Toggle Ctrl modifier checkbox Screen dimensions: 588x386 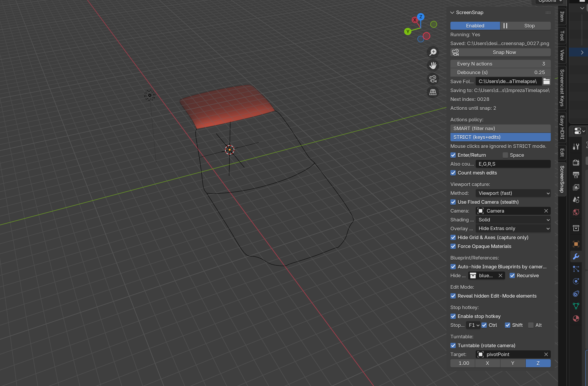484,325
